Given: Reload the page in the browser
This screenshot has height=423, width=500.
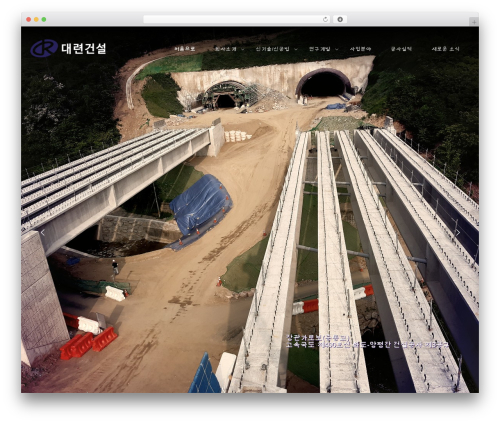Looking at the screenshot, I should click(x=325, y=19).
